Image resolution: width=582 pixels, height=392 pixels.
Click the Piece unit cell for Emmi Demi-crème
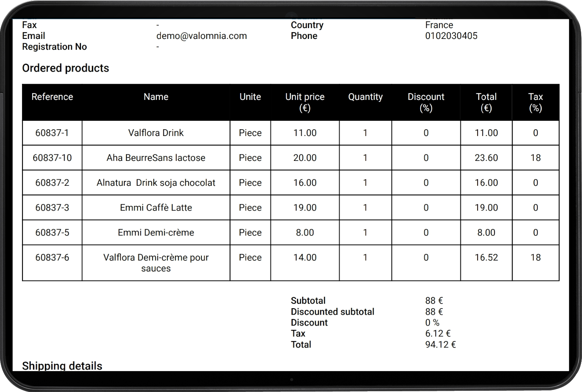click(x=250, y=232)
